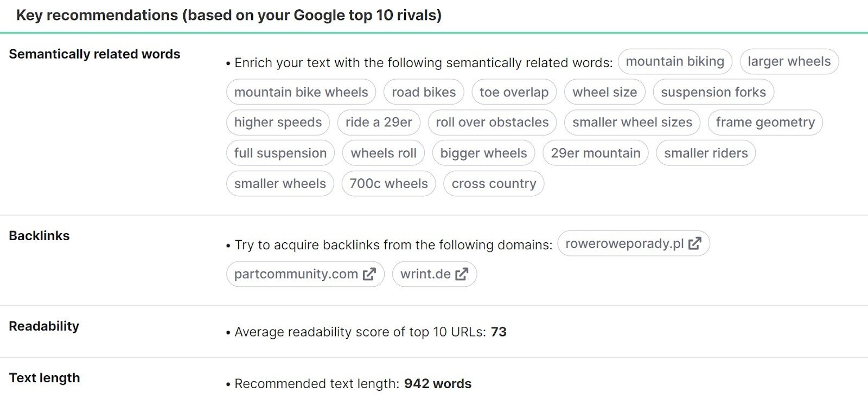Select the 'mountain biking' keyword chip
This screenshot has width=868, height=406.
[675, 61]
